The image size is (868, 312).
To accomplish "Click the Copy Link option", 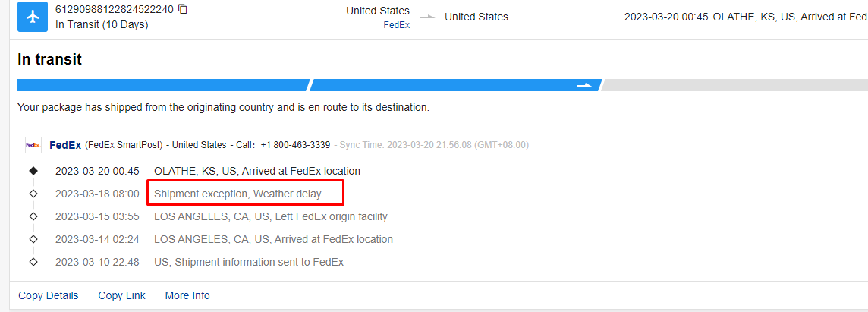I will click(x=121, y=295).
